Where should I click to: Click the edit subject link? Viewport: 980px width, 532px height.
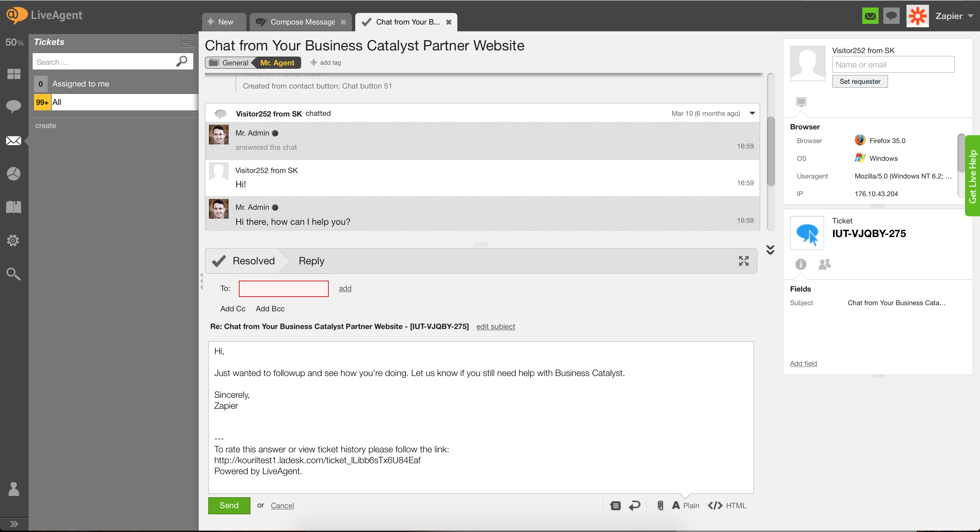[x=495, y=327]
